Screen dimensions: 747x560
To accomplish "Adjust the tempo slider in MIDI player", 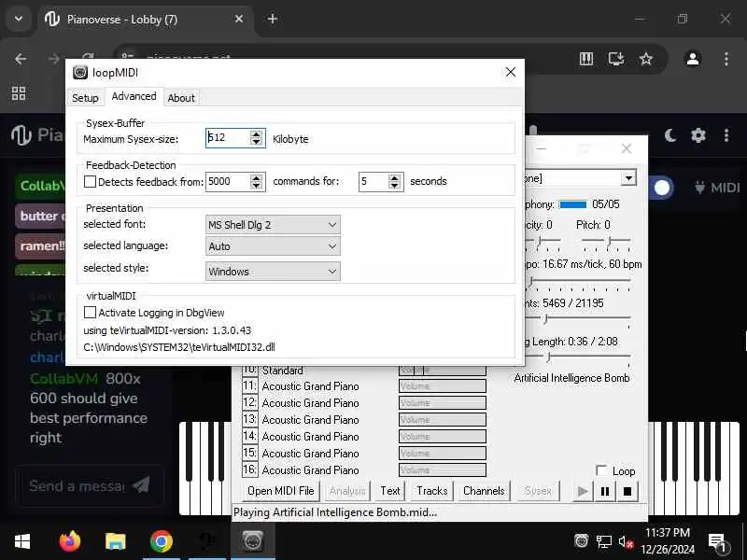I will [531, 283].
